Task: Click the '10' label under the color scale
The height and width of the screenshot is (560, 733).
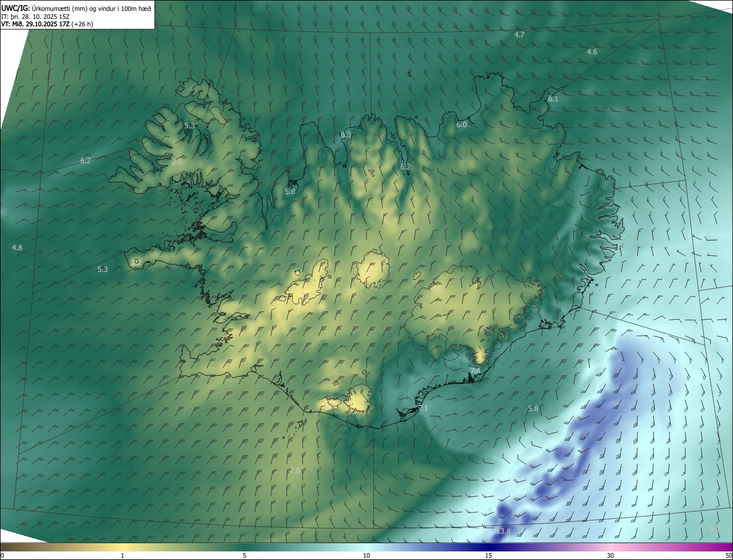Action: pyautogui.click(x=366, y=555)
